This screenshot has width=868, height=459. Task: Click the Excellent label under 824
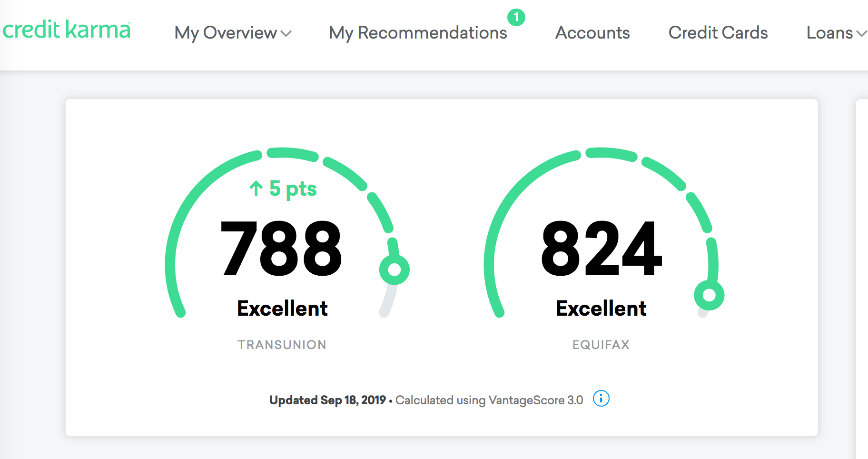click(x=601, y=308)
